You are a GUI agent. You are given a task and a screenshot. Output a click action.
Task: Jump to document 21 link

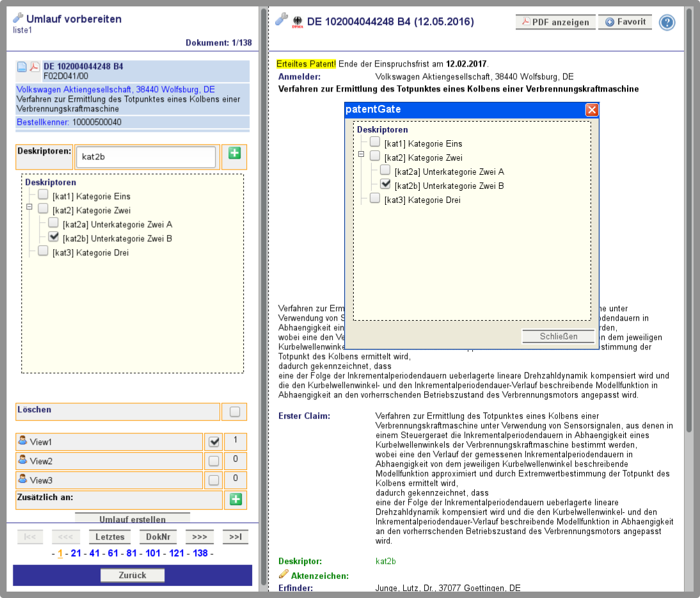(x=76, y=553)
